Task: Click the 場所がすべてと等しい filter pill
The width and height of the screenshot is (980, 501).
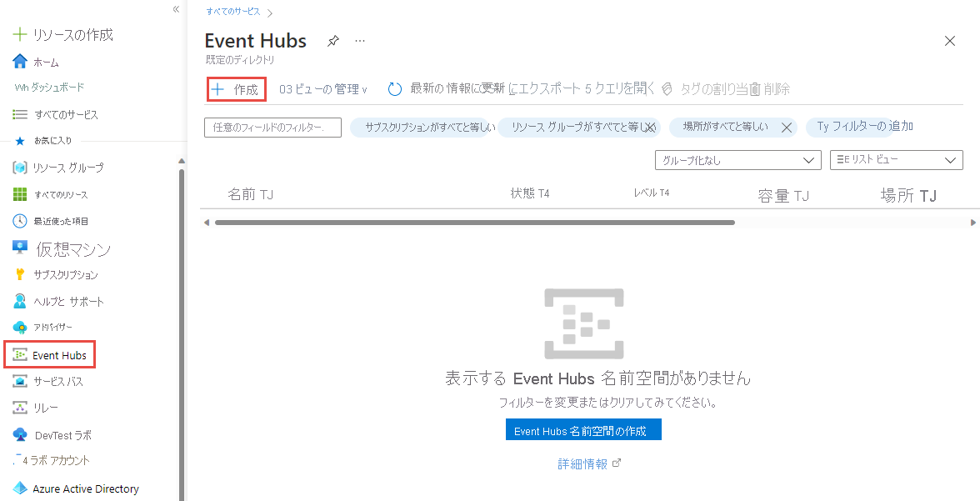Action: 732,128
